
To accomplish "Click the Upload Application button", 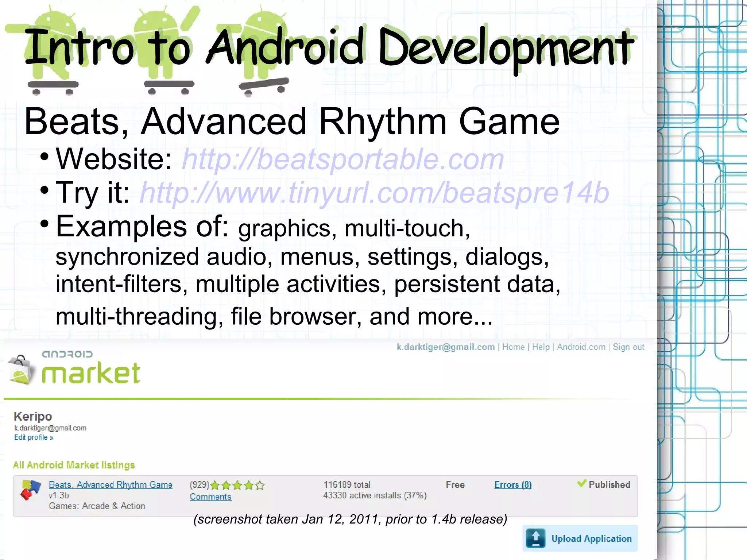I will click(580, 538).
